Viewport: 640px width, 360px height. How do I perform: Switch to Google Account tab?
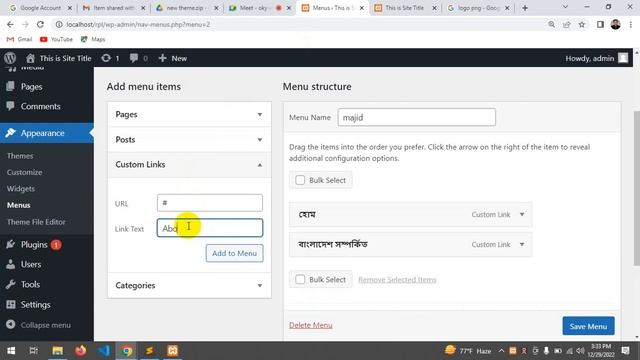coord(39,8)
